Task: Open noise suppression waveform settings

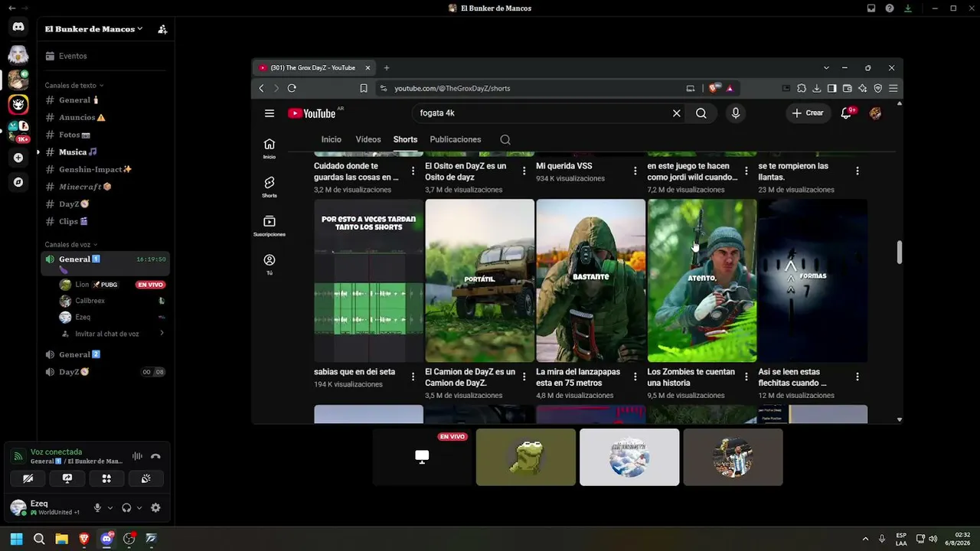Action: (x=137, y=456)
